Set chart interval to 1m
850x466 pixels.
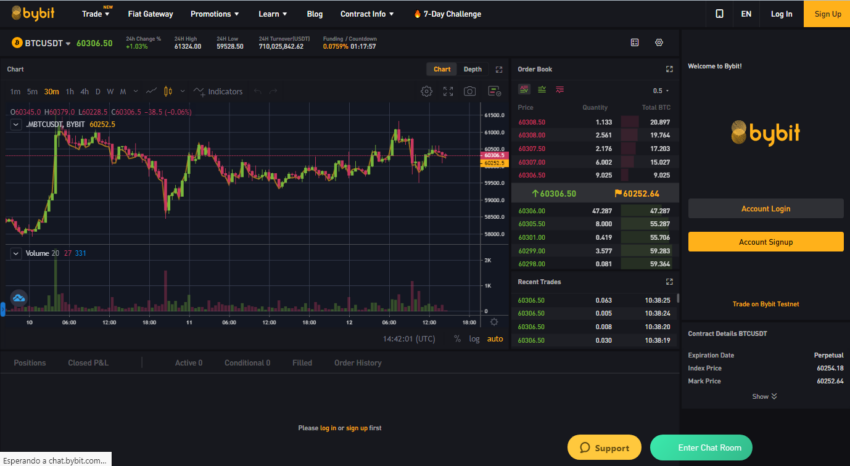coord(15,92)
